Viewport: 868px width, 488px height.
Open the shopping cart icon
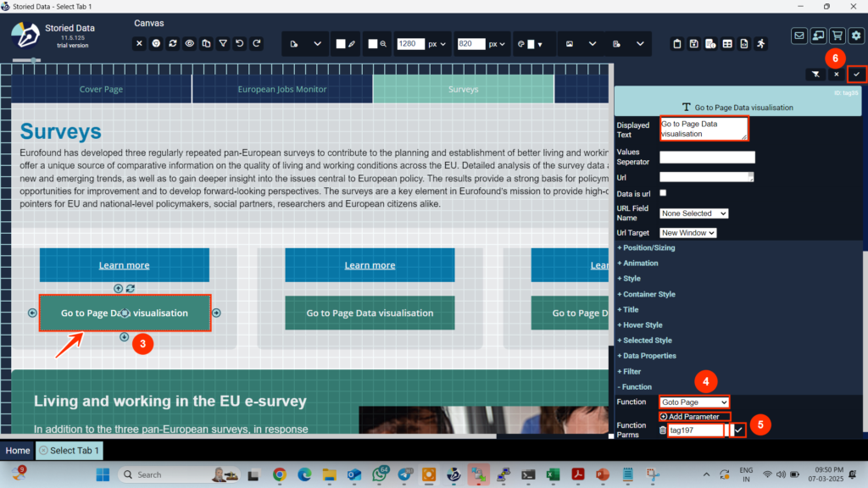pos(837,36)
